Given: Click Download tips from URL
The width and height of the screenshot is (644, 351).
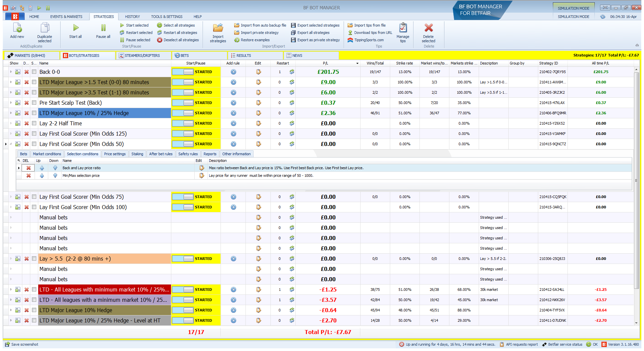Looking at the screenshot, I should (370, 33).
